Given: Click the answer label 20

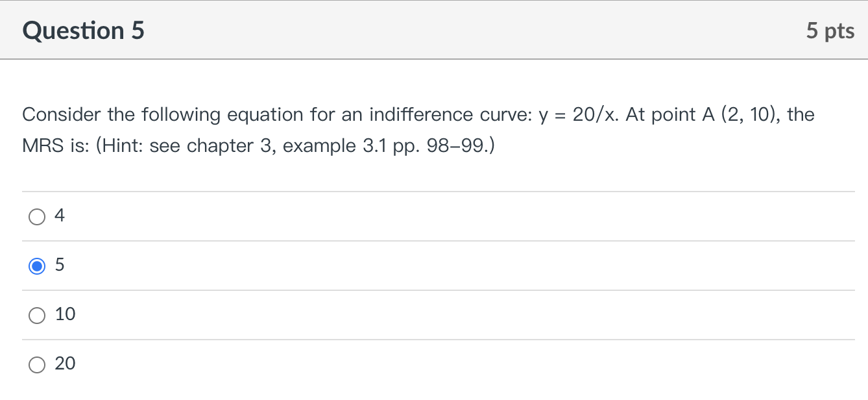Looking at the screenshot, I should 65,364.
